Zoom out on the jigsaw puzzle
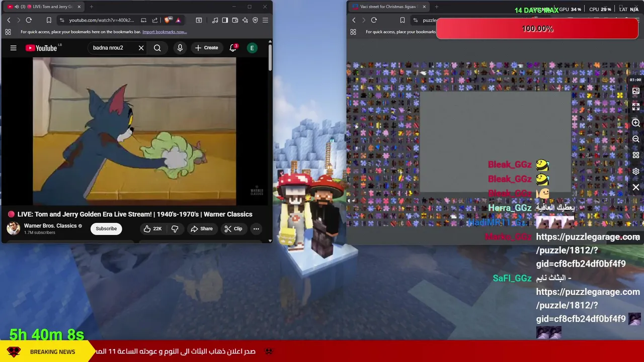This screenshot has height=362, width=644. pyautogui.click(x=636, y=139)
